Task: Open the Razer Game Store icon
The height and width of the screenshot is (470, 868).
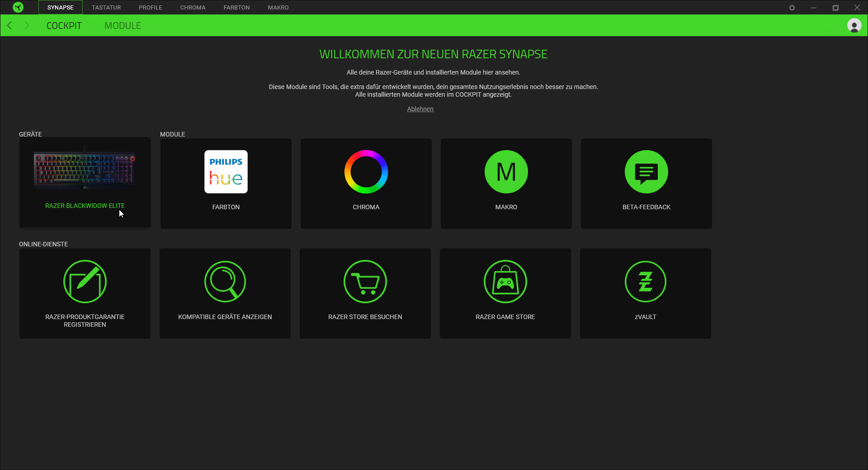Action: click(x=505, y=282)
